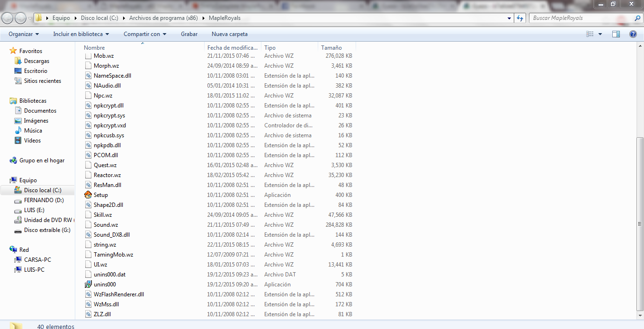Select the Setup application icon
644x329 pixels.
pos(88,195)
